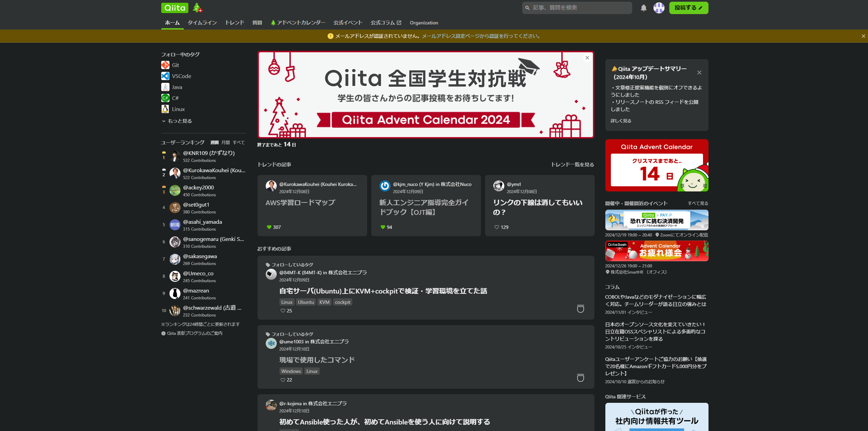Image resolution: width=868 pixels, height=431 pixels.
Task: Click the 投稿する button
Action: (x=688, y=8)
